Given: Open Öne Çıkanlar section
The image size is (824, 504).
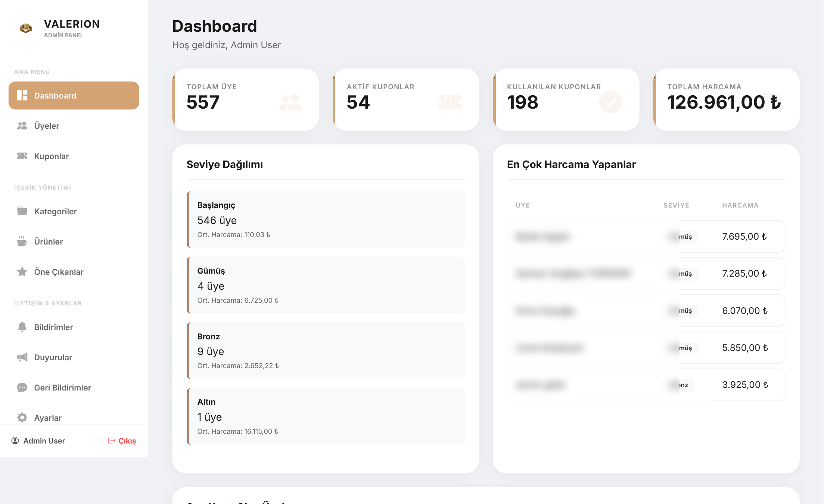Looking at the screenshot, I should click(x=74, y=272).
